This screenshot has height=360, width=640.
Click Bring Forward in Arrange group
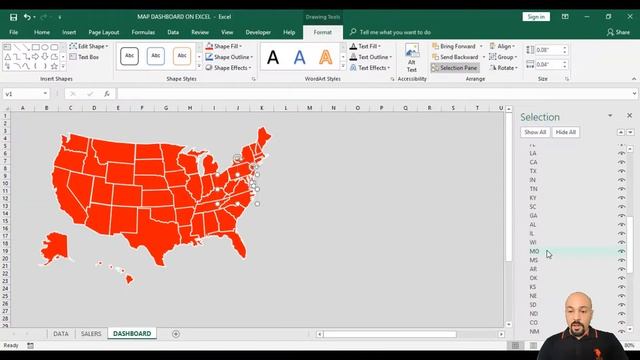[454, 46]
